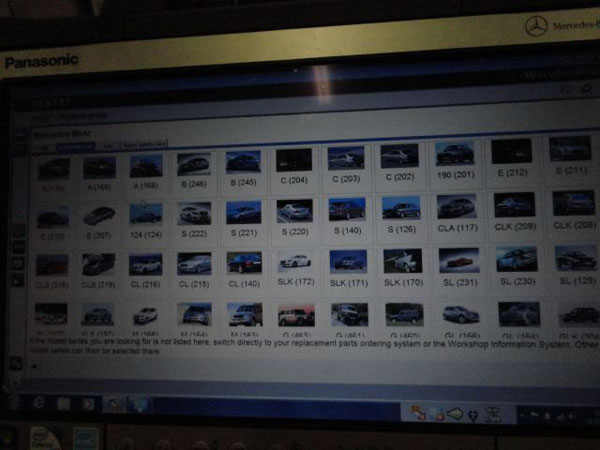Pick the CL (215) model series
This screenshot has height=450, width=600.
194,271
